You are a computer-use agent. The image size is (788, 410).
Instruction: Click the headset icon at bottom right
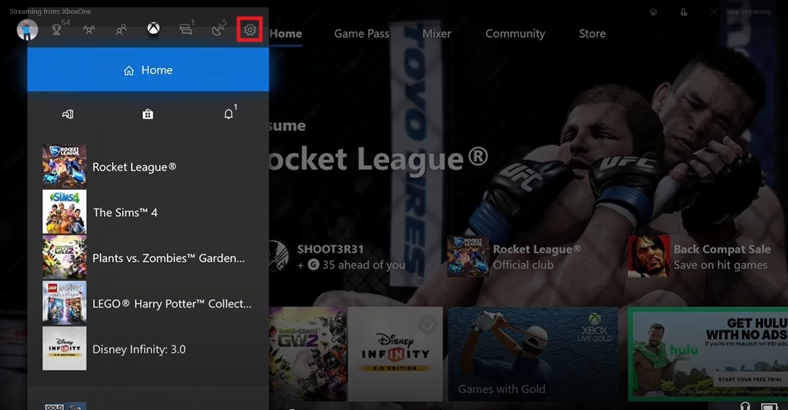(745, 406)
